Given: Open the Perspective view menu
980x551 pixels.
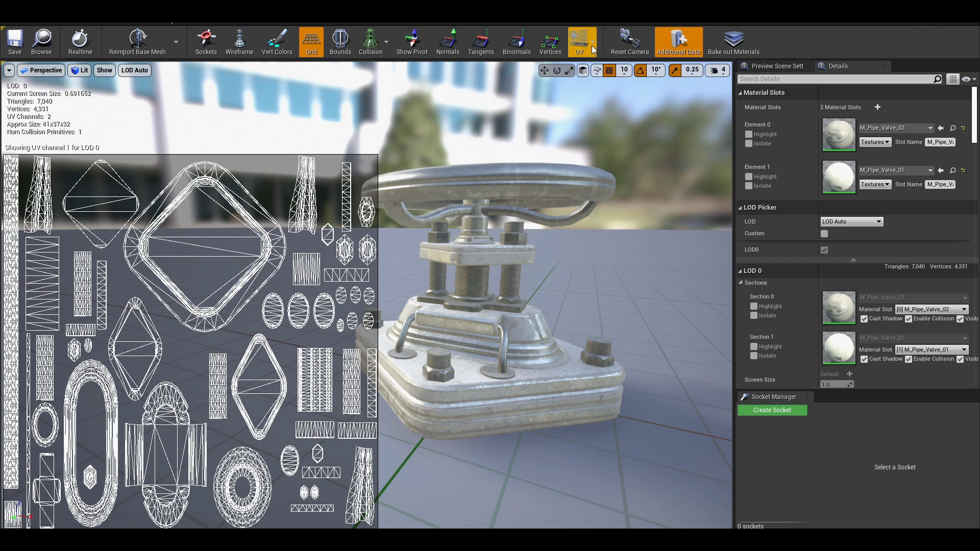Looking at the screenshot, I should (x=41, y=70).
